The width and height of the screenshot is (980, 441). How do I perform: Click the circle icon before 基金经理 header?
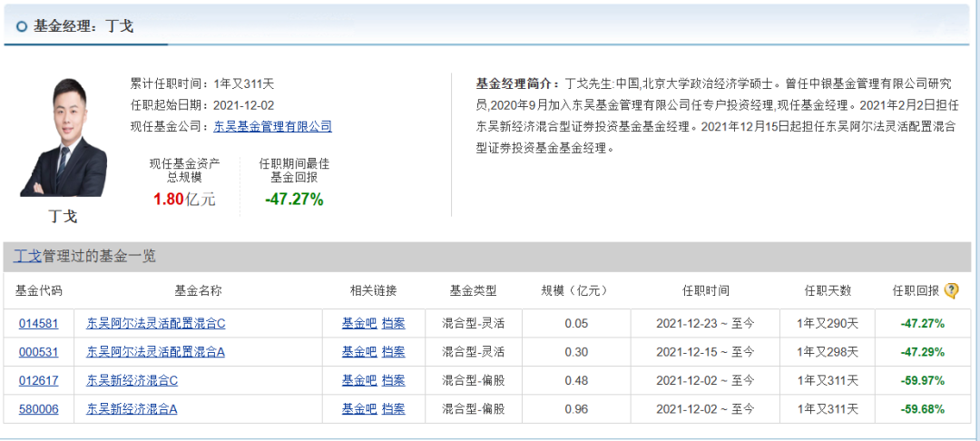21,26
